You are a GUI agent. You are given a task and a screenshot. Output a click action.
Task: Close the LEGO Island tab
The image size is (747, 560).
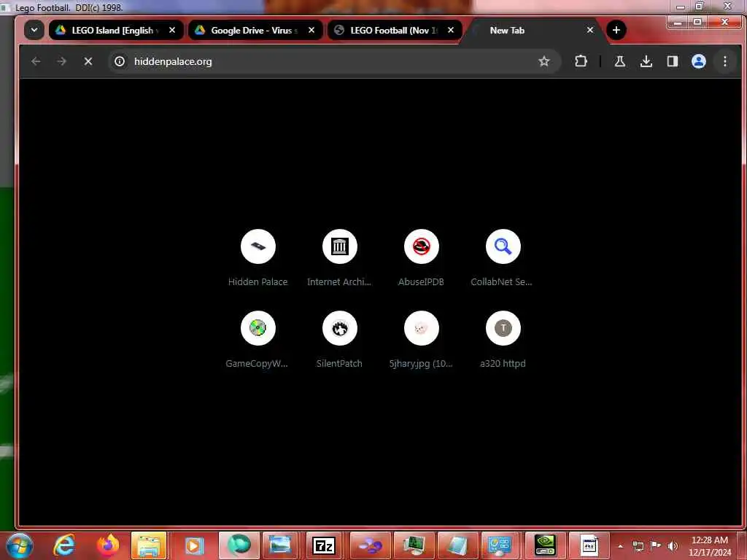[172, 30]
